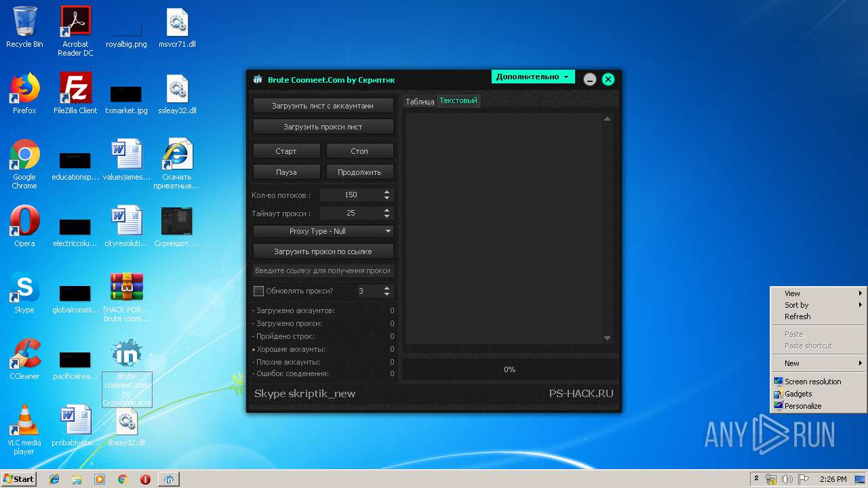
Task: Click the Продолжить button
Action: [x=359, y=172]
